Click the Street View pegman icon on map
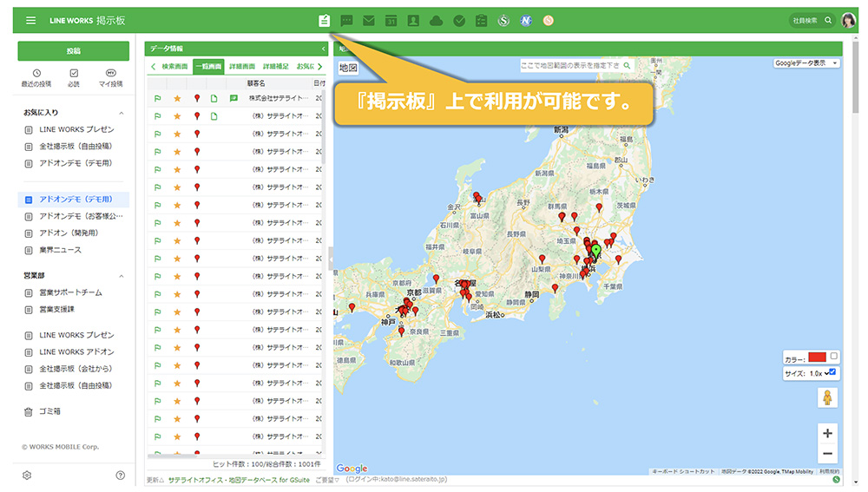Screen dimensions: 868x492 [x=827, y=397]
